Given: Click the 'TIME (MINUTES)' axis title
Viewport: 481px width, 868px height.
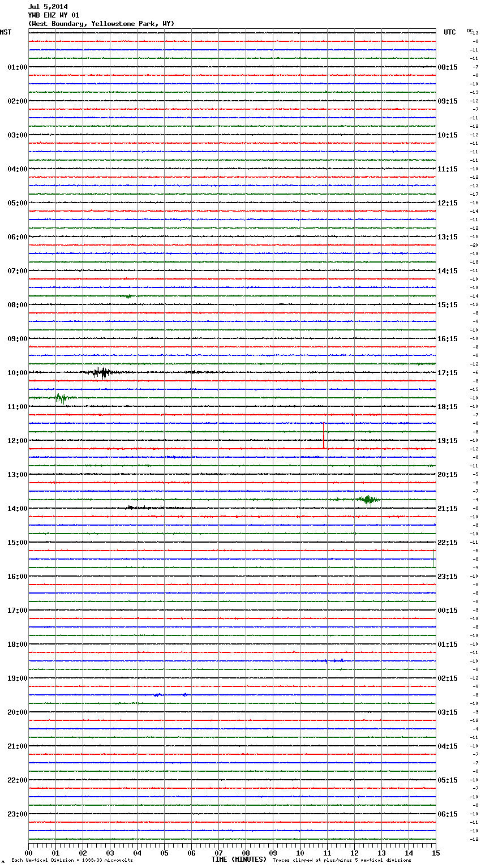Looking at the screenshot, I should pyautogui.click(x=239, y=860).
